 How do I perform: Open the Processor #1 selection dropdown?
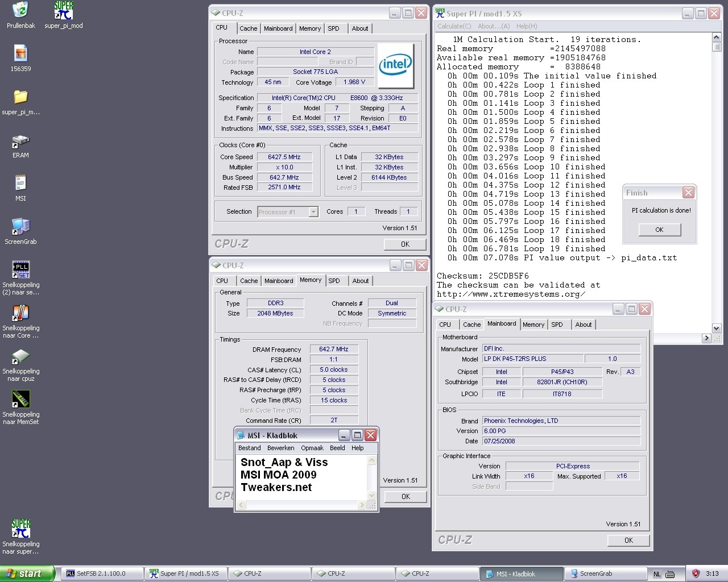[x=313, y=212]
